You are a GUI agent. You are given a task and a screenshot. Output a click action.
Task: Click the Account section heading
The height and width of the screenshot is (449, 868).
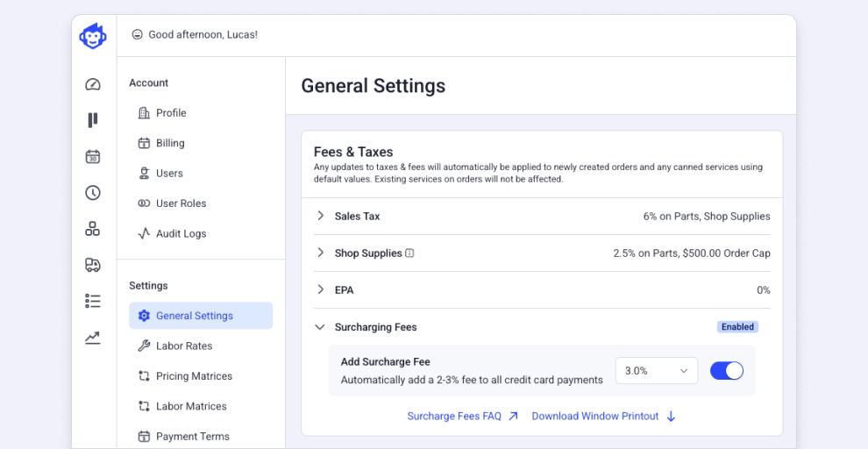click(148, 83)
